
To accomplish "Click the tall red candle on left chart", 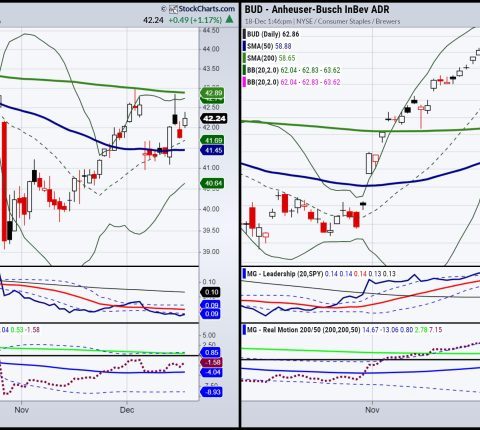I will (4, 182).
